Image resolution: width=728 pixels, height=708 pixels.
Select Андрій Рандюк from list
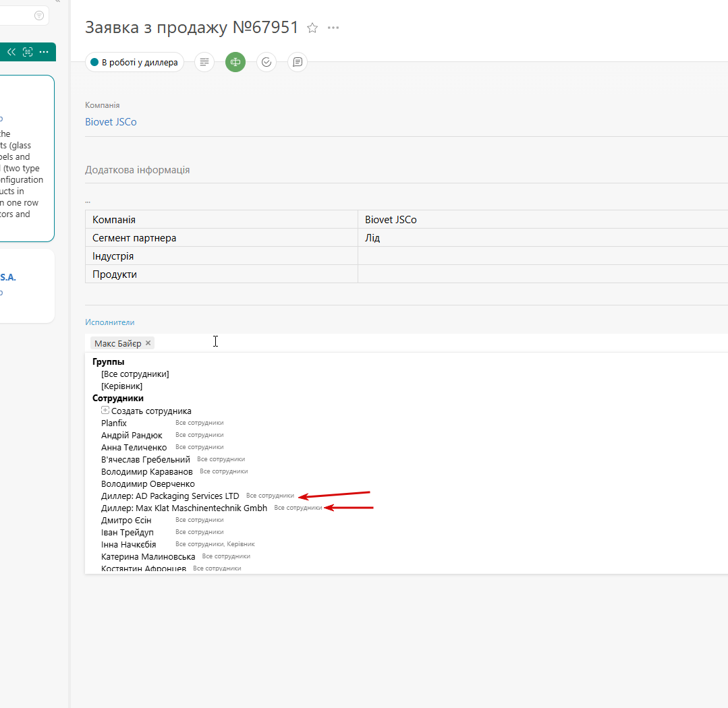click(132, 435)
